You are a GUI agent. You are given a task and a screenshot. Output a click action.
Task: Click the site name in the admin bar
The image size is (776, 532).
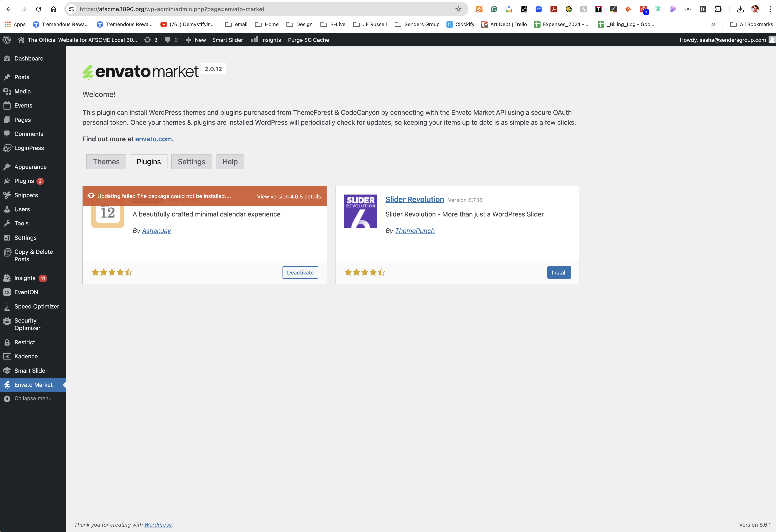coord(82,40)
